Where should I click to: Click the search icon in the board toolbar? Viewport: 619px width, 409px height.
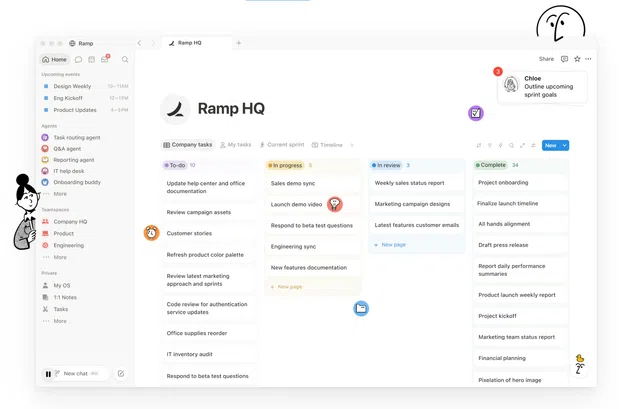point(511,145)
